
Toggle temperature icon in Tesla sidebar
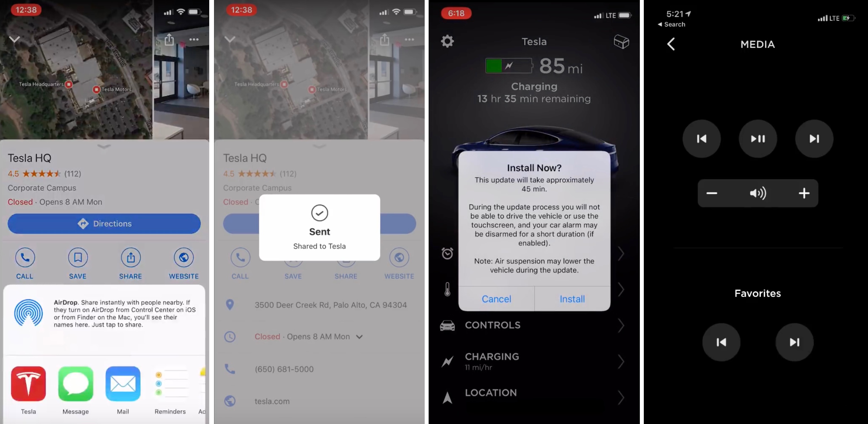click(447, 289)
